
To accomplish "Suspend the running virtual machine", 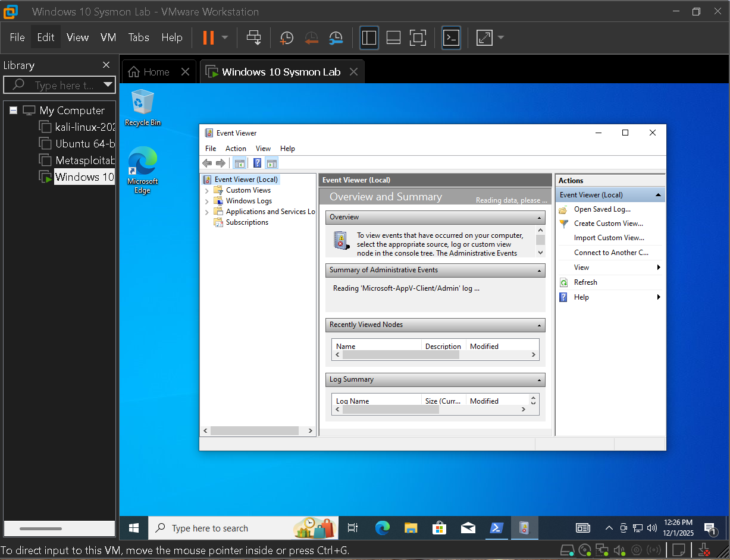I will pyautogui.click(x=209, y=37).
